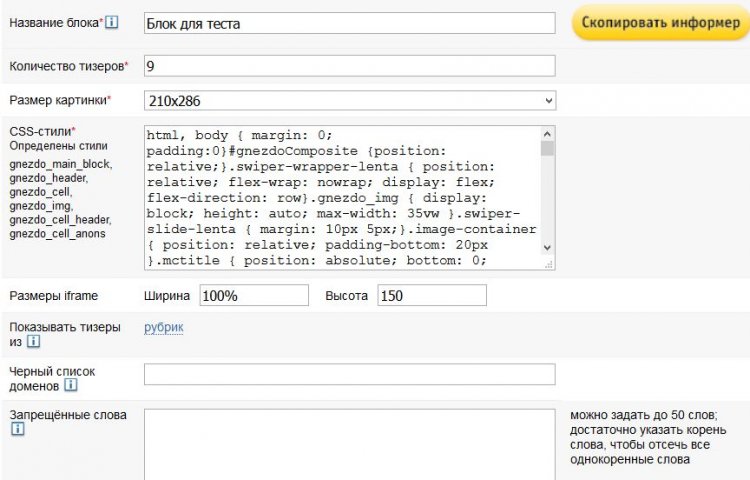Click dropdown arrow of image size select
This screenshot has height=480, width=750.
pos(548,101)
